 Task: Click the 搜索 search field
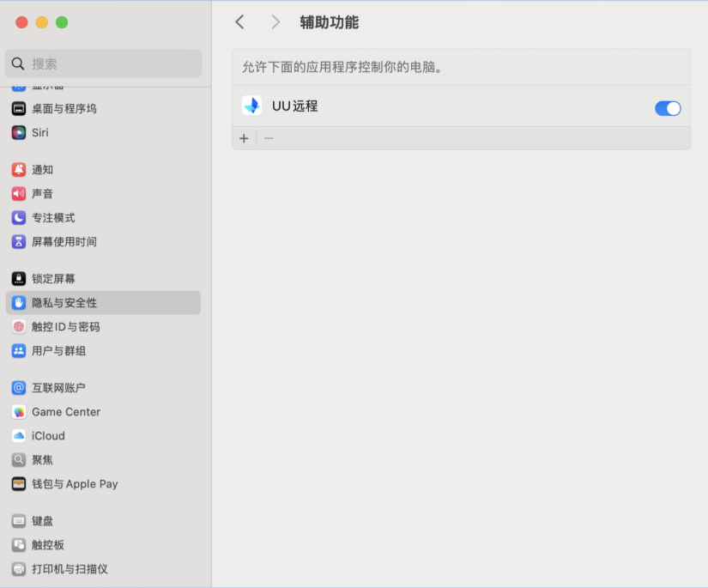pyautogui.click(x=103, y=64)
